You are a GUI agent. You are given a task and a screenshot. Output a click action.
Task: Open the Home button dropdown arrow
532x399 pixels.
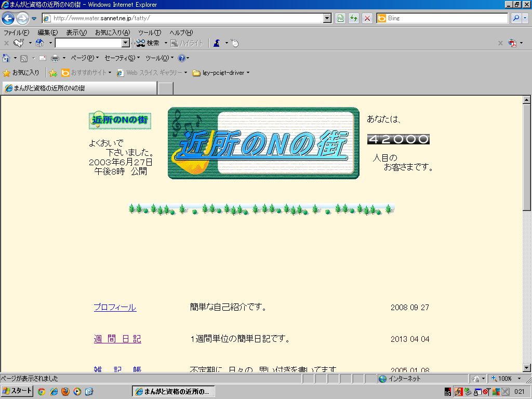pyautogui.click(x=15, y=58)
